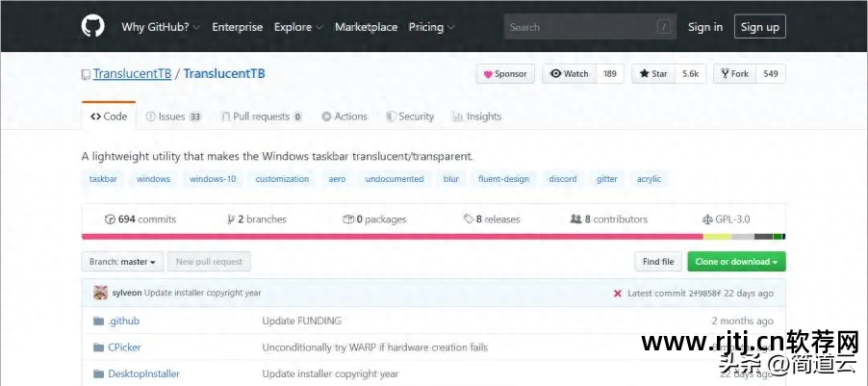Click the CPicker folder icon
Screen dimensions: 868x386
click(98, 347)
